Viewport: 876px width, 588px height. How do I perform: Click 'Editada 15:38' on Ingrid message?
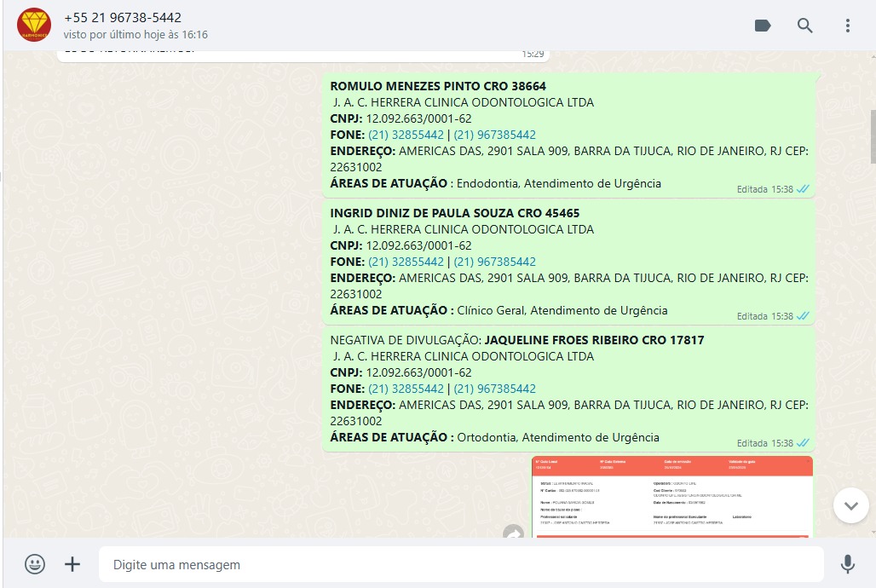[x=765, y=316]
